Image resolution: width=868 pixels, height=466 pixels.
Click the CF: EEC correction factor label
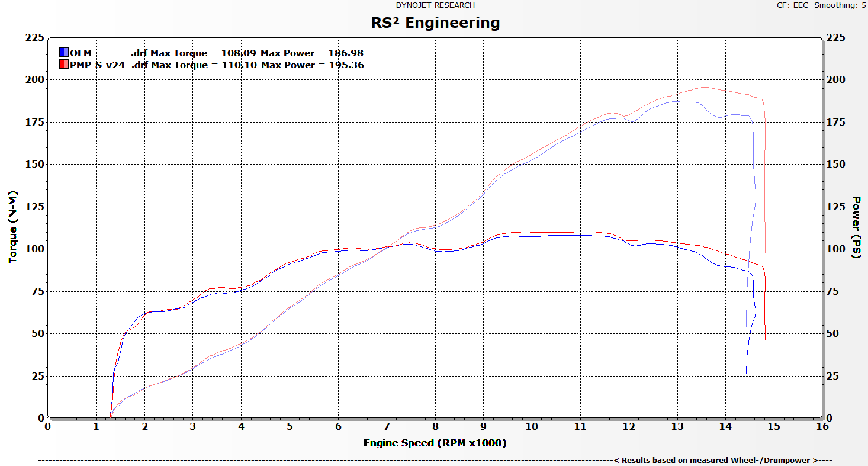tap(793, 5)
